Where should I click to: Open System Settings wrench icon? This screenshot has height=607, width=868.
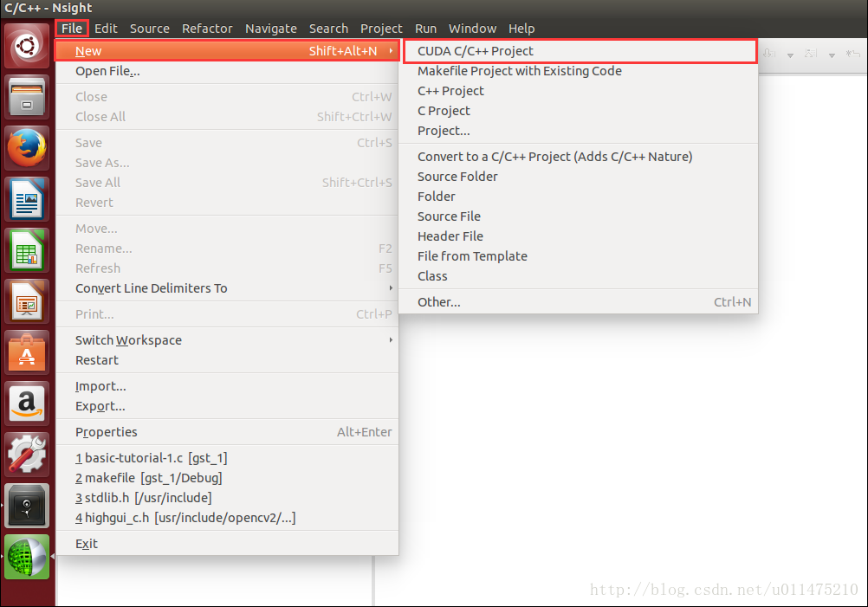27,455
